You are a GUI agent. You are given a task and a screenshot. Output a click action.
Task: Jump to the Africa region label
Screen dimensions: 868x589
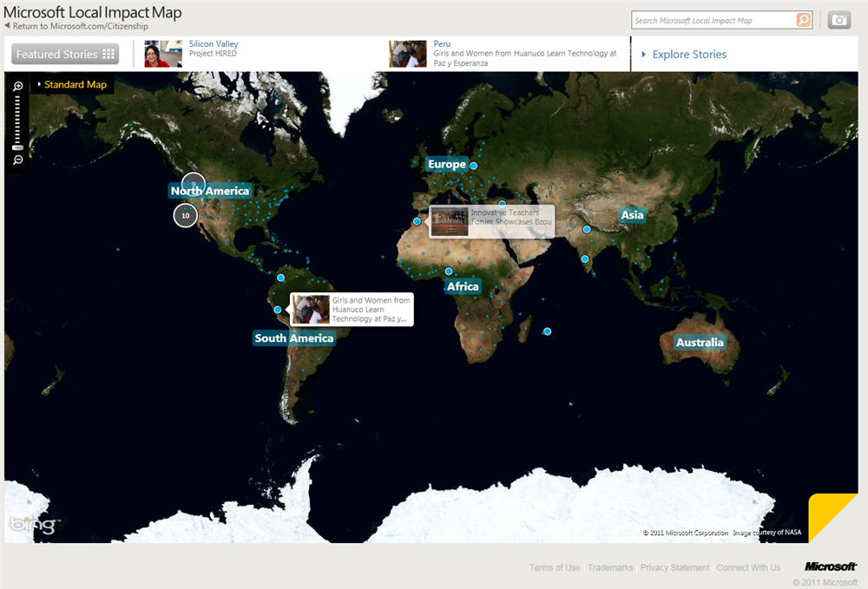tap(463, 286)
